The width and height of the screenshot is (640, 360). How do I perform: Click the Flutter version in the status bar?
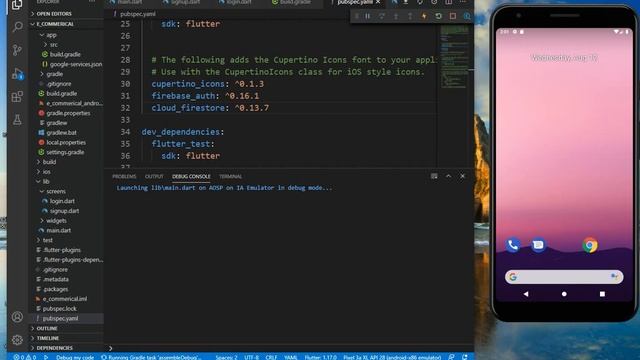click(320, 357)
